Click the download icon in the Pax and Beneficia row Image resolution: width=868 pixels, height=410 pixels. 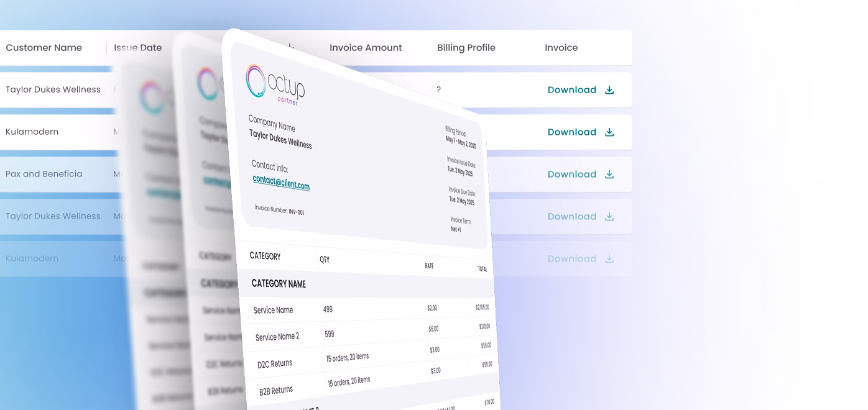(x=608, y=174)
